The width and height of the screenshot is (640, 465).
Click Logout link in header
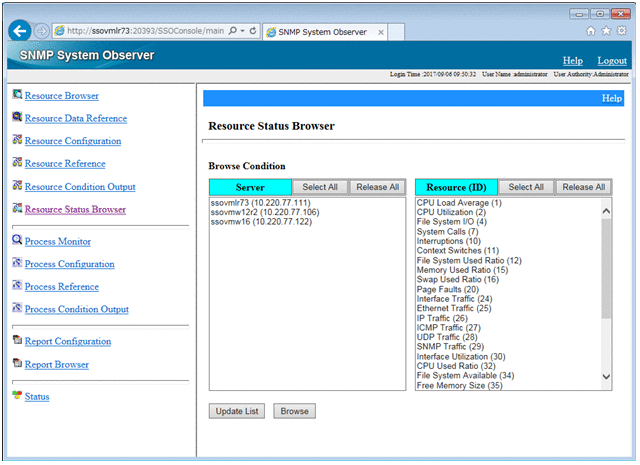coord(611,61)
